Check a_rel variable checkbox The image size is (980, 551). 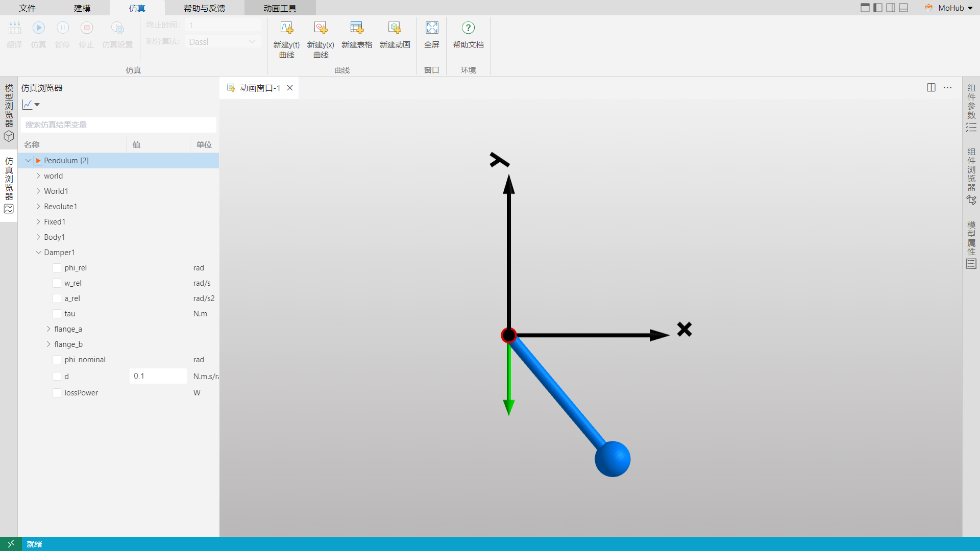[x=57, y=298]
